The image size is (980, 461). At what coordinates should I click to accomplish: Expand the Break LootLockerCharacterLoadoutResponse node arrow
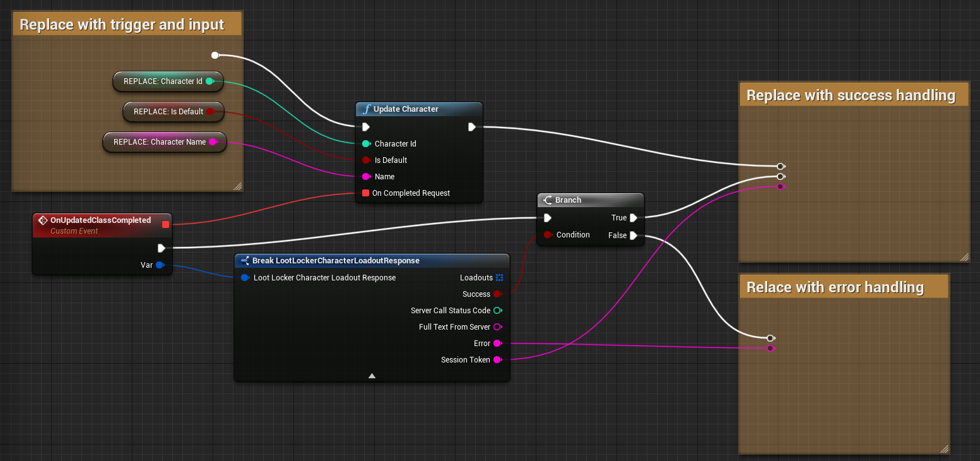[x=372, y=376]
